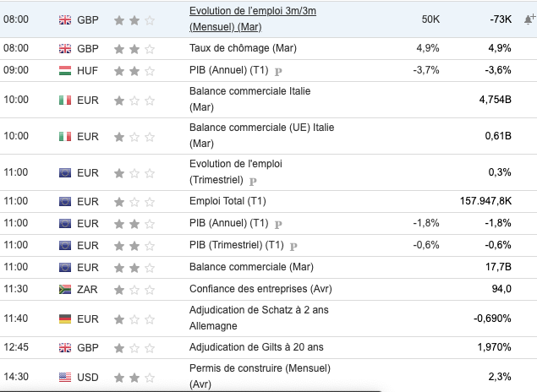Click the US flag next to USD
Screen dimensions: 537x392
click(x=65, y=376)
